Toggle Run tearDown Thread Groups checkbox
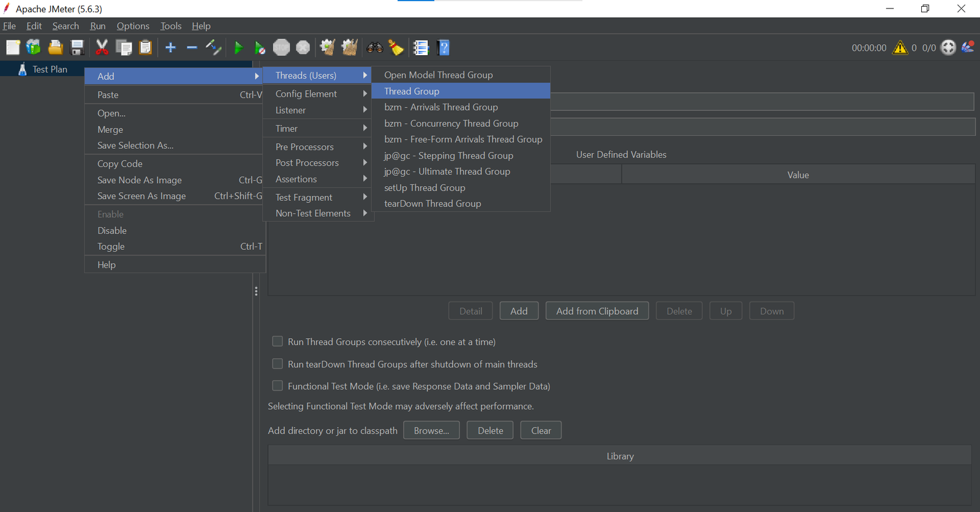This screenshot has width=980, height=512. [x=277, y=364]
